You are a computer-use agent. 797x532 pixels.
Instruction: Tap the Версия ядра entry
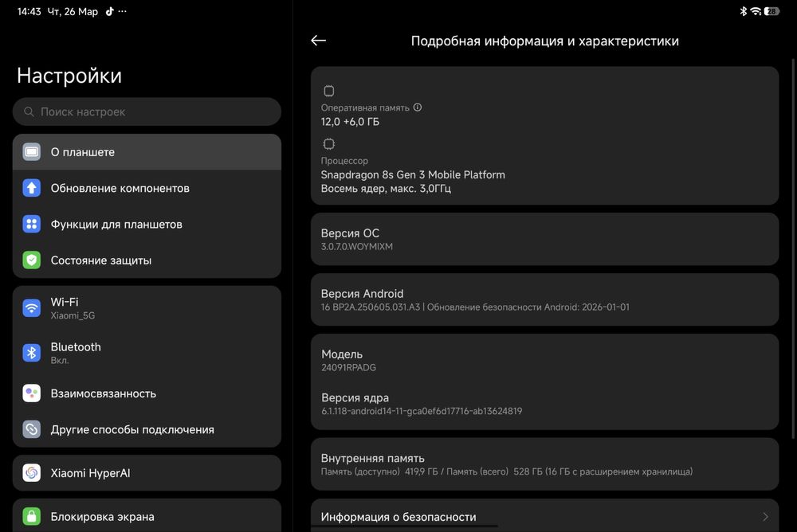[x=544, y=404]
